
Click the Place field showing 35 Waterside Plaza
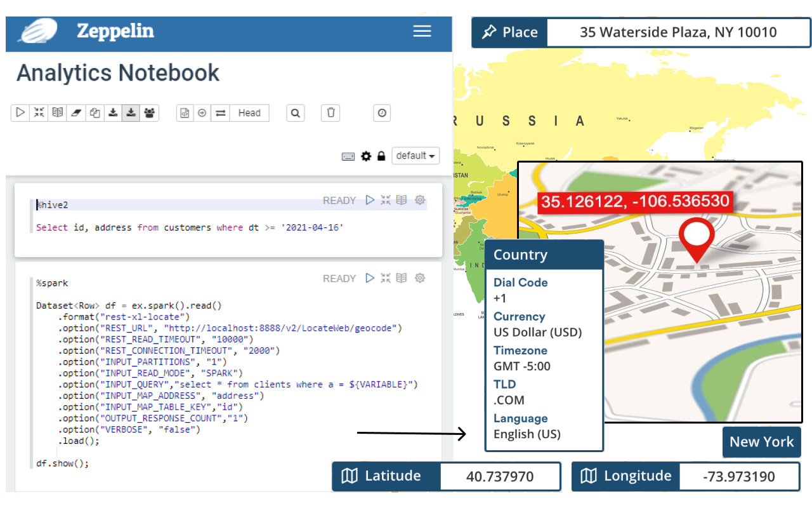tap(678, 32)
